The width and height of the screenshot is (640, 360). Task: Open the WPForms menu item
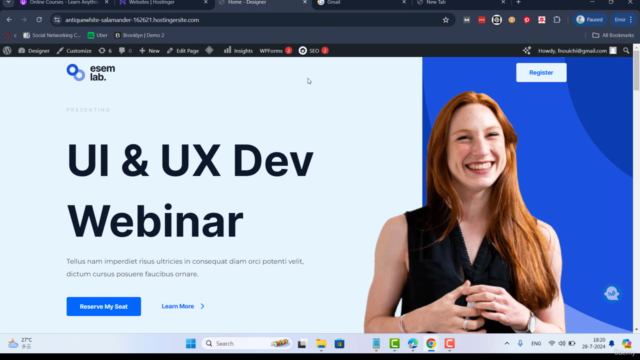coord(276,51)
